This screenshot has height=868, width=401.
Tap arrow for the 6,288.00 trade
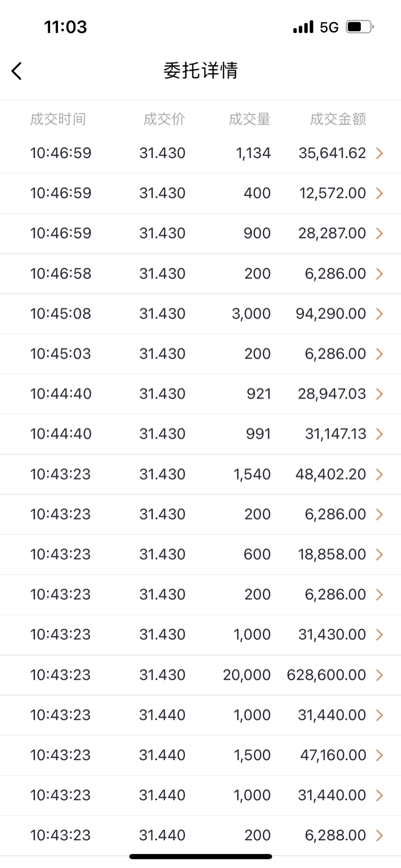380,836
